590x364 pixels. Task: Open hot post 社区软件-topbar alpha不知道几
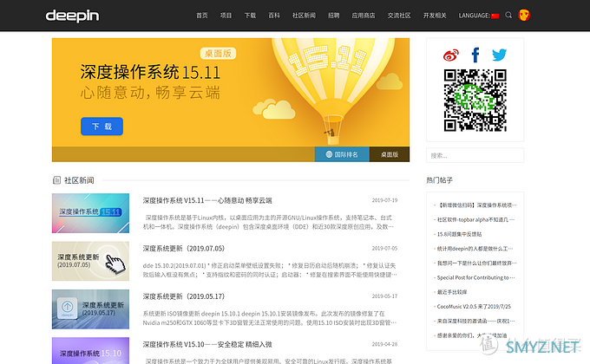474,219
